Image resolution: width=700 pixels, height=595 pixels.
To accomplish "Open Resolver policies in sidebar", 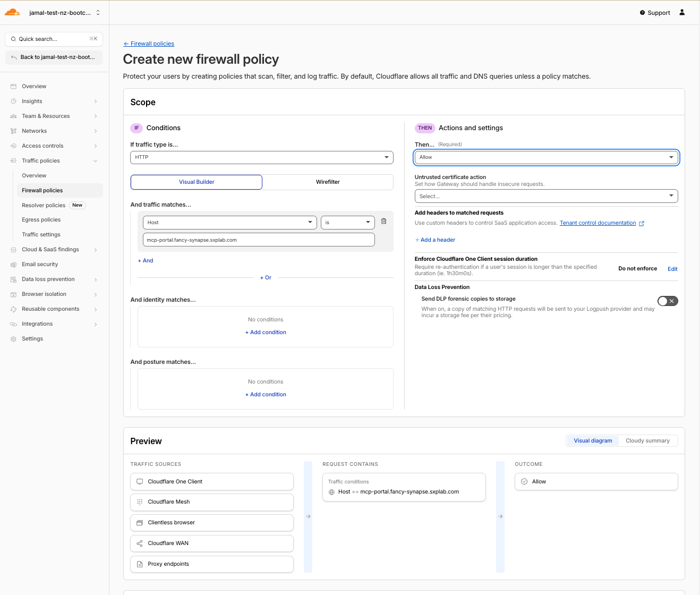I will click(44, 205).
